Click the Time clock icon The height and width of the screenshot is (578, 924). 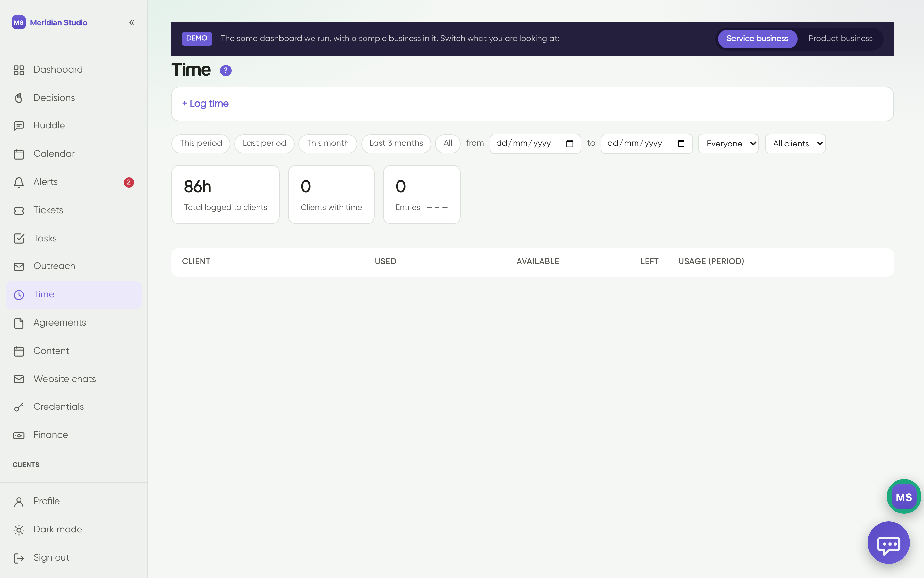(x=19, y=295)
